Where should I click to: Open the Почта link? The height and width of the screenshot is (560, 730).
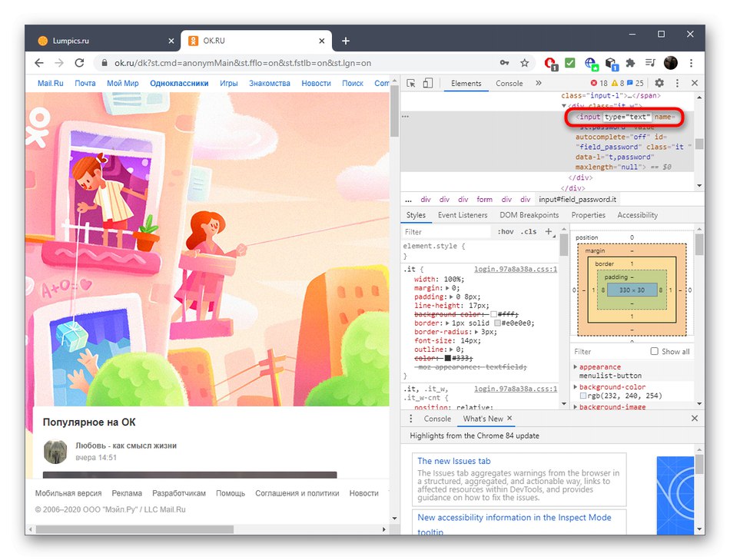pos(85,83)
